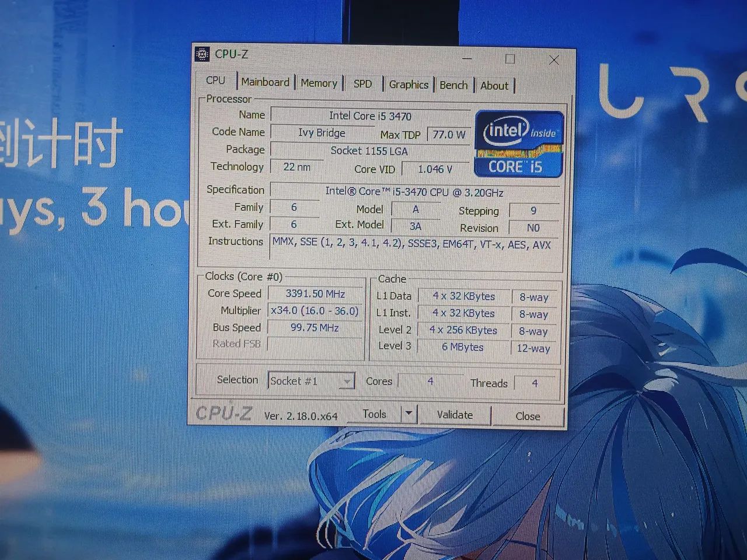Open the Bench tab
This screenshot has width=747, height=560.
(453, 85)
